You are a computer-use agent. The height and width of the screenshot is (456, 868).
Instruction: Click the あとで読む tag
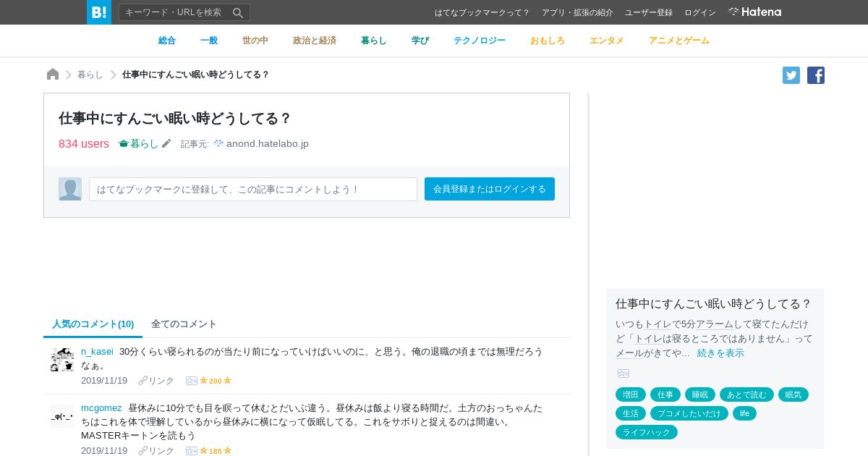(x=746, y=394)
